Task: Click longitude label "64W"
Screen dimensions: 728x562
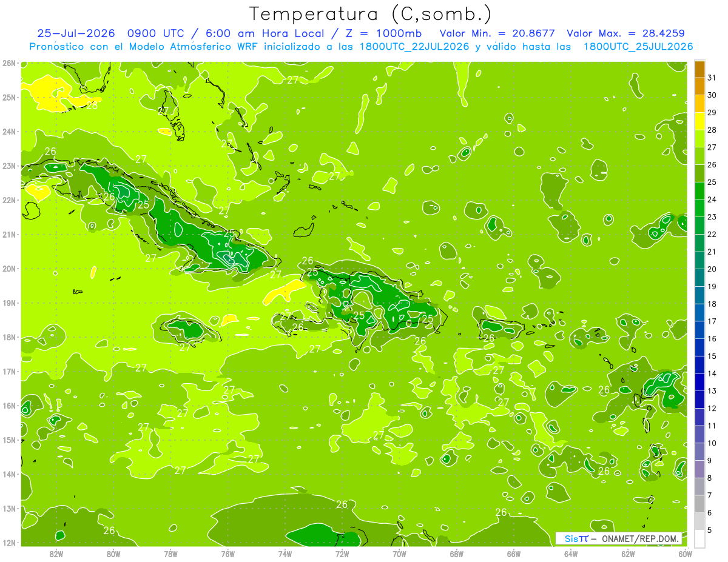Action: [x=571, y=554]
